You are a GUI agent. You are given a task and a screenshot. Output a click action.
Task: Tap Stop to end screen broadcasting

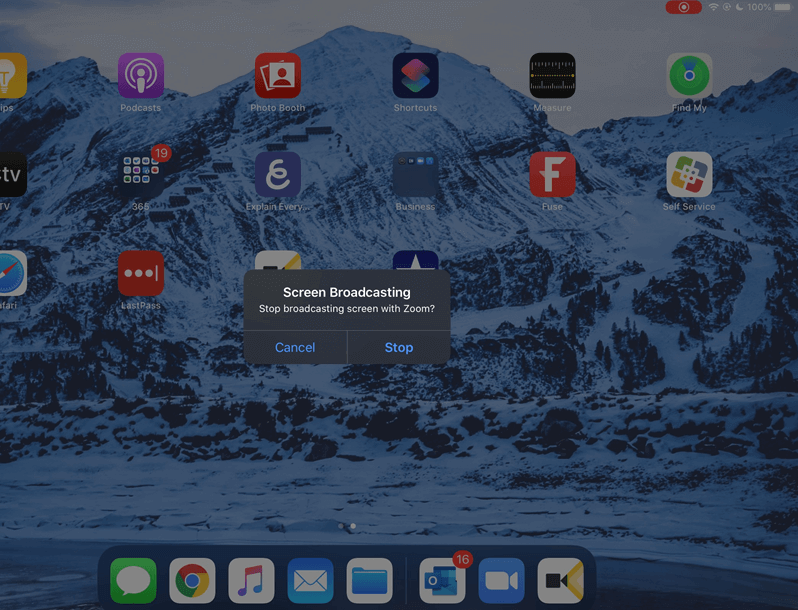[x=398, y=347]
